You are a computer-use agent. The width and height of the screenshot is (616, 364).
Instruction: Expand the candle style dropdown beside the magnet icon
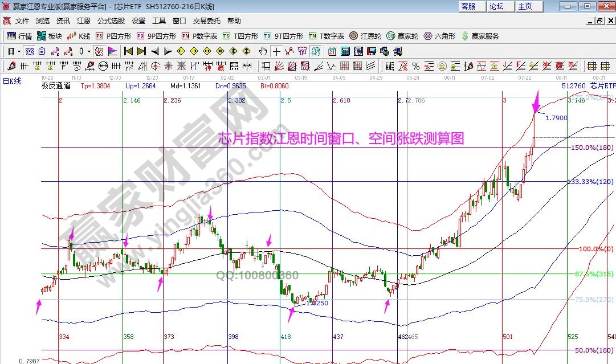89,51
